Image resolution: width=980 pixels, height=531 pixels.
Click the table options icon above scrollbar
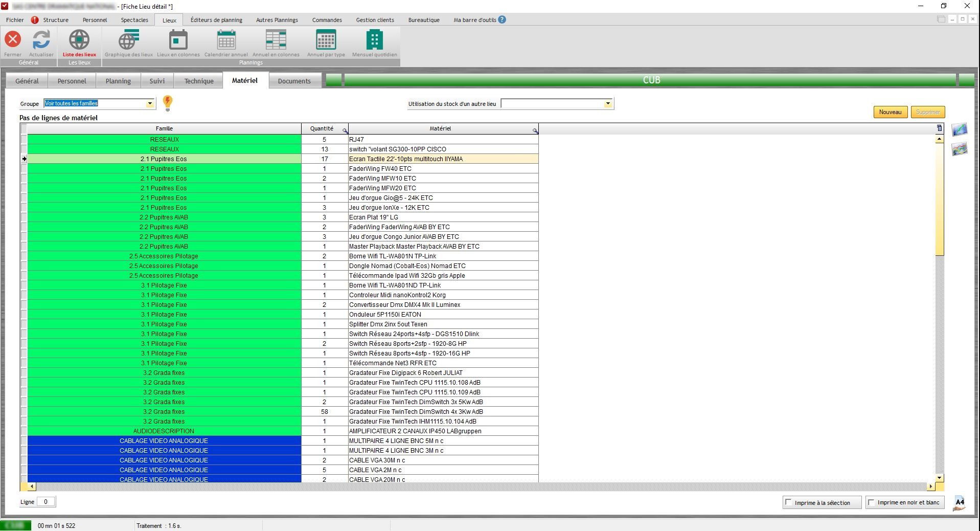[x=939, y=128]
